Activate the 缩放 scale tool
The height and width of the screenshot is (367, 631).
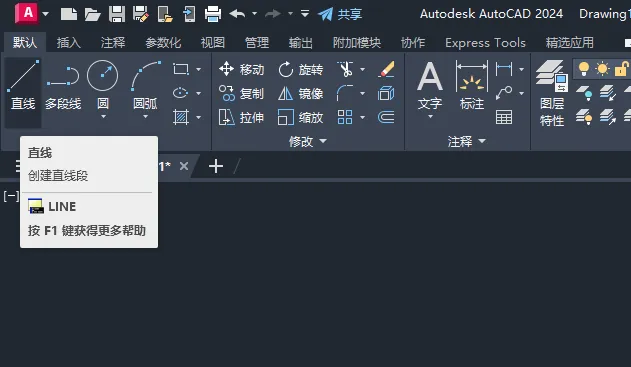point(301,118)
